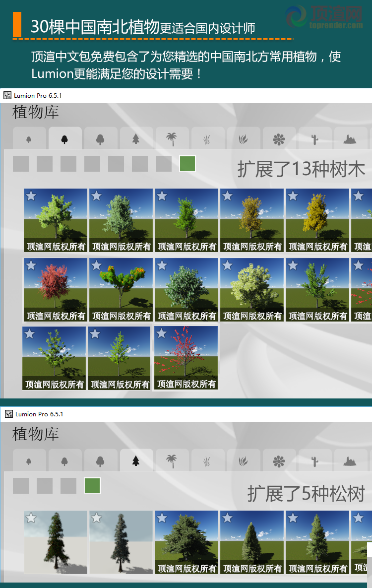Viewport: 372px width, 588px height.
Task: Open flower tab in upper plant library
Action: pos(279,139)
